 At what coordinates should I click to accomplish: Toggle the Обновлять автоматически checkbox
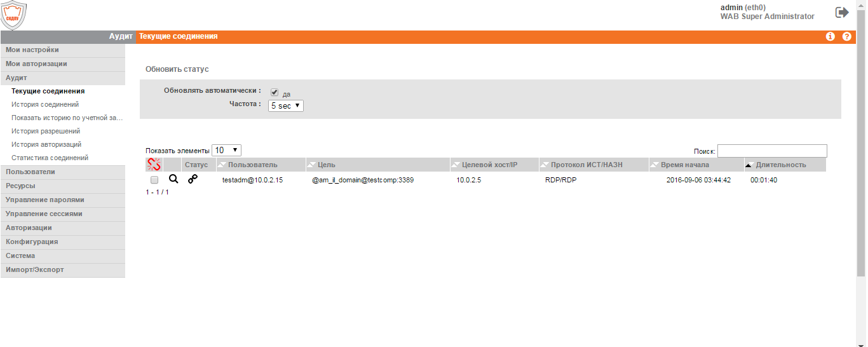click(275, 92)
